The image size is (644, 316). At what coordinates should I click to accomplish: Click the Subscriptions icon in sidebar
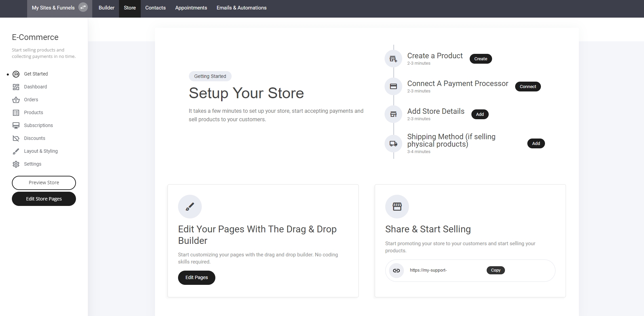[x=16, y=126]
